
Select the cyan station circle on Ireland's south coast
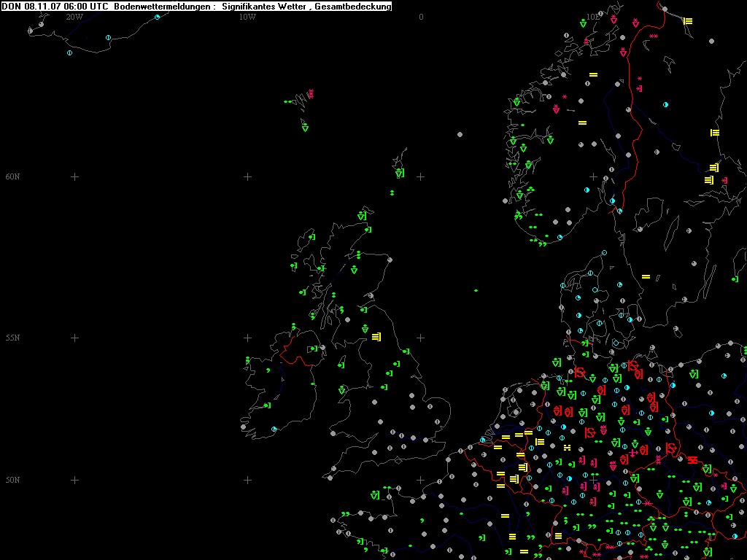point(274,429)
